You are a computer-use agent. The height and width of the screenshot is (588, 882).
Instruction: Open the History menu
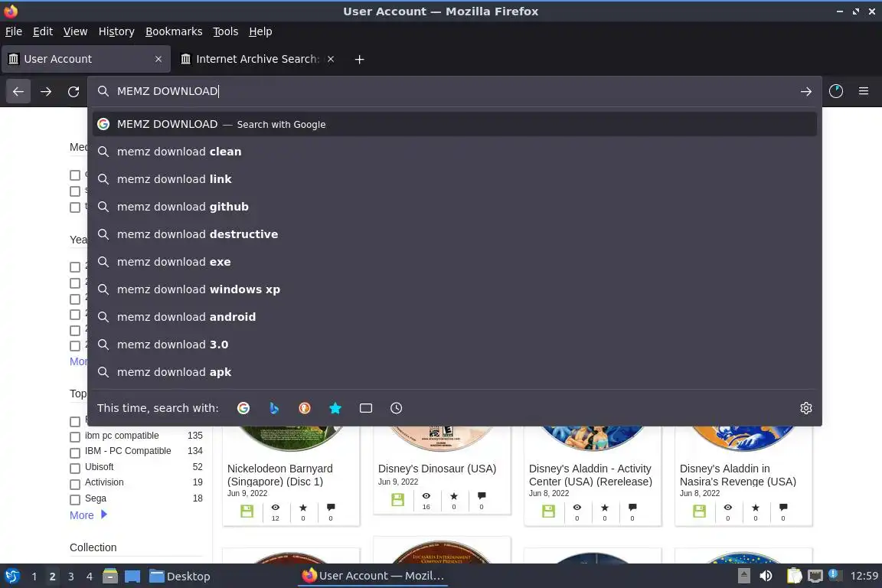click(116, 31)
